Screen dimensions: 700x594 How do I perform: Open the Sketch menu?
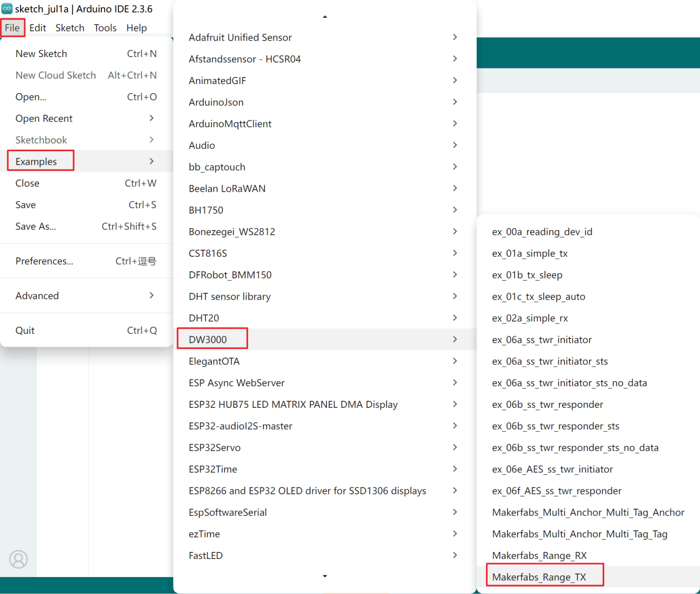pyautogui.click(x=70, y=28)
